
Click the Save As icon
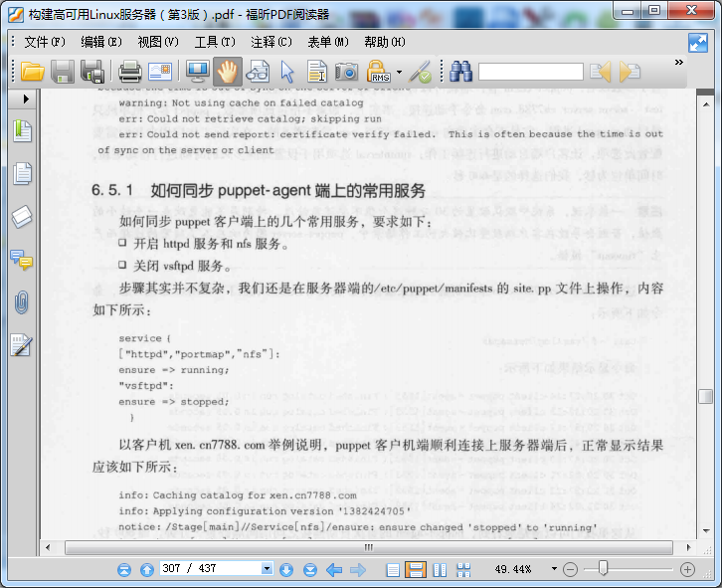pyautogui.click(x=92, y=72)
